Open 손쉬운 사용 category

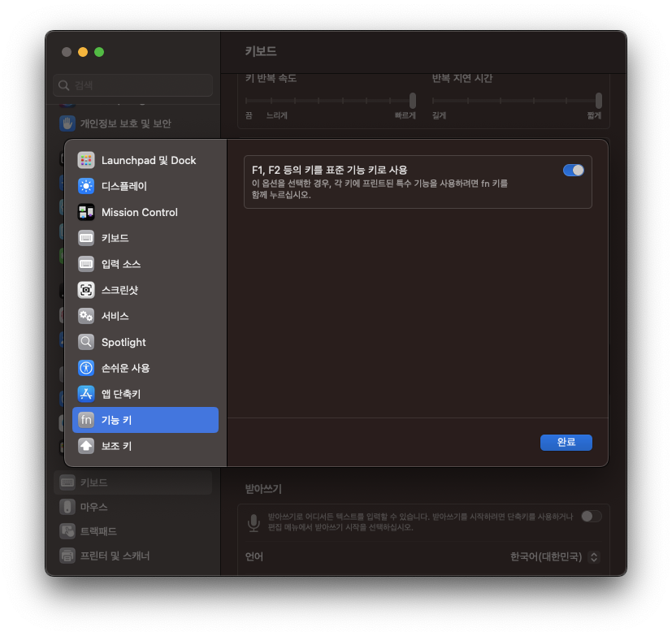[x=145, y=368]
